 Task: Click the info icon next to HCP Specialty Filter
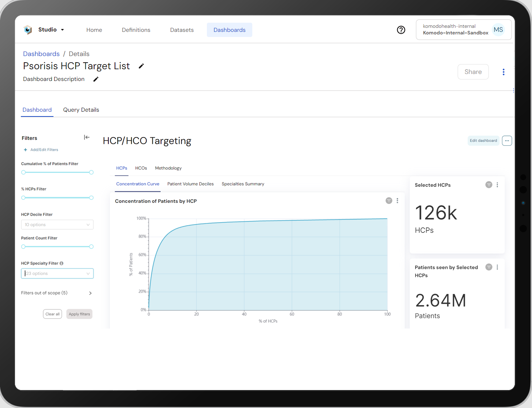(60, 263)
